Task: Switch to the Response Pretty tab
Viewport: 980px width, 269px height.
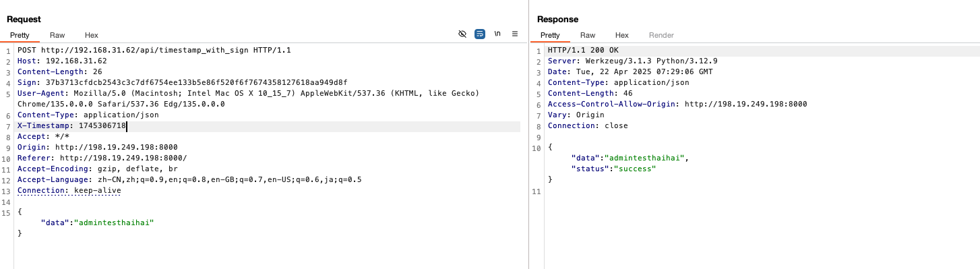Action: [x=550, y=35]
